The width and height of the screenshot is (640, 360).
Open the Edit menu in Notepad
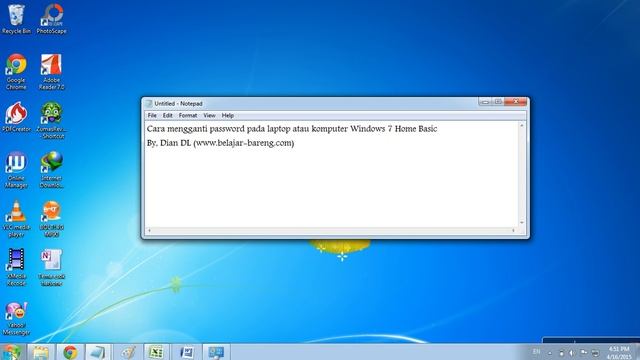pyautogui.click(x=168, y=116)
